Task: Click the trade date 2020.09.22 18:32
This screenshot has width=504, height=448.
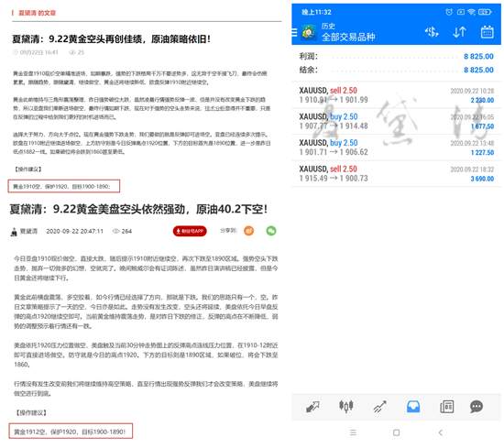Action: [472, 169]
